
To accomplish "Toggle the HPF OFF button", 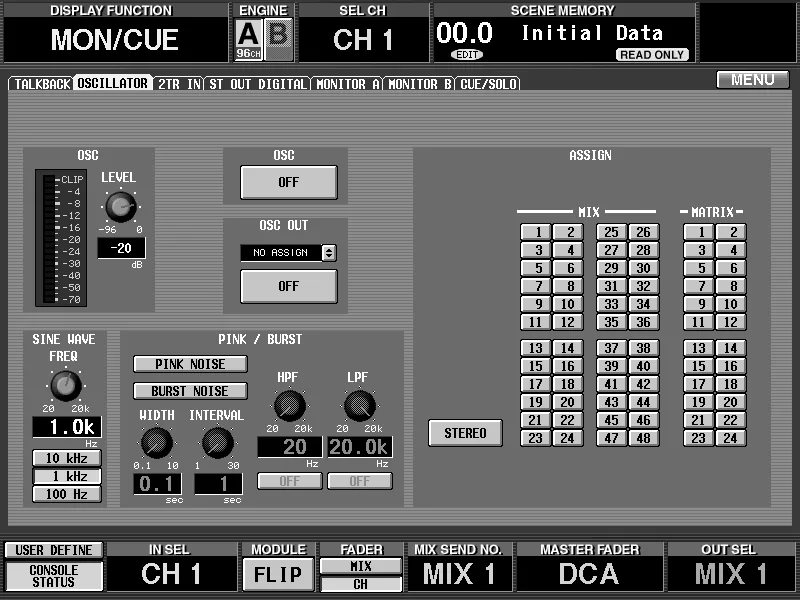I will click(290, 481).
